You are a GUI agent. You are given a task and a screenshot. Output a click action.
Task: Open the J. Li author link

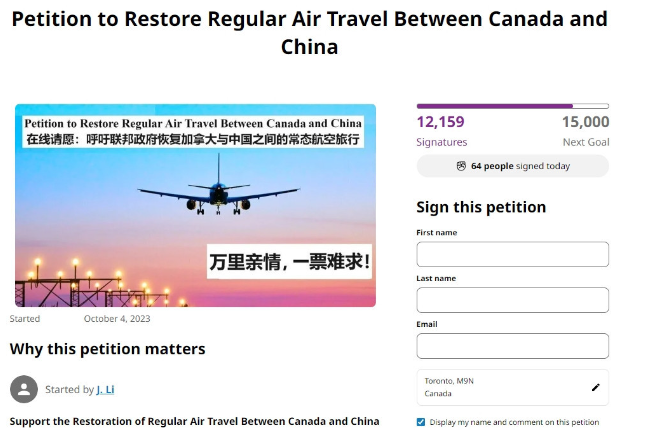[105, 390]
